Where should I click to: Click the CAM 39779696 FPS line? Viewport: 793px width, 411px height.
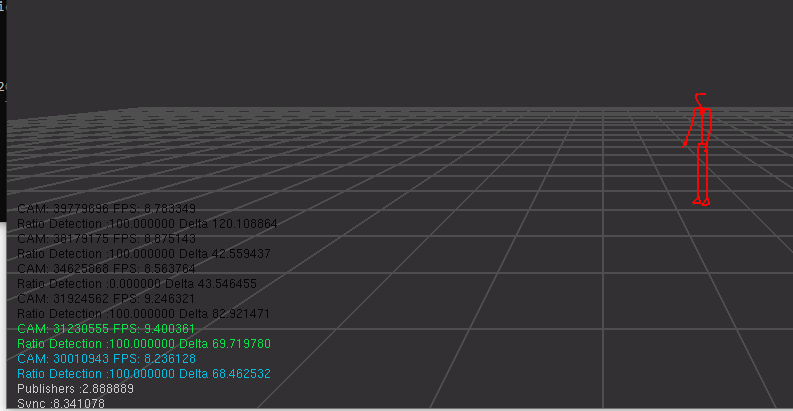(106, 209)
